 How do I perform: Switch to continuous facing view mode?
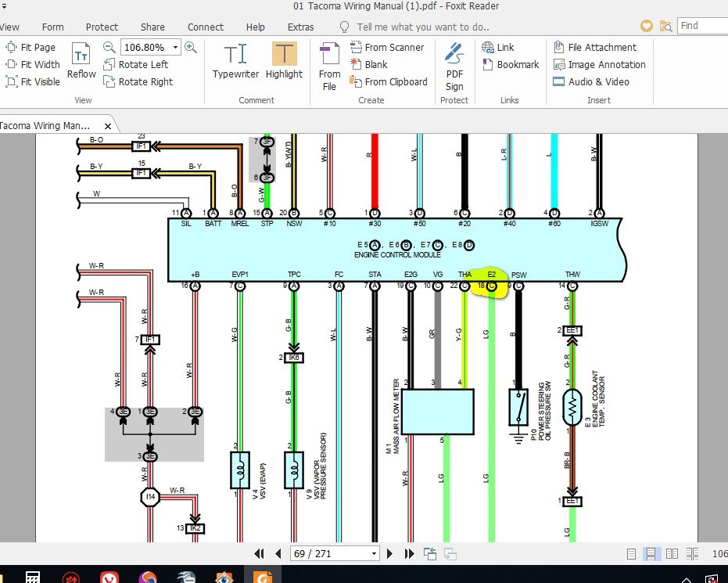pos(692,553)
